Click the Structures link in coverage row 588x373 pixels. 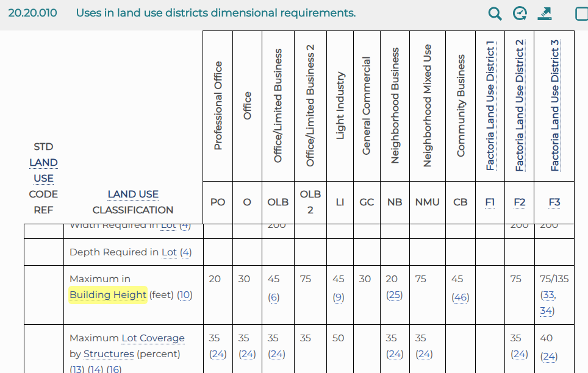tap(109, 354)
